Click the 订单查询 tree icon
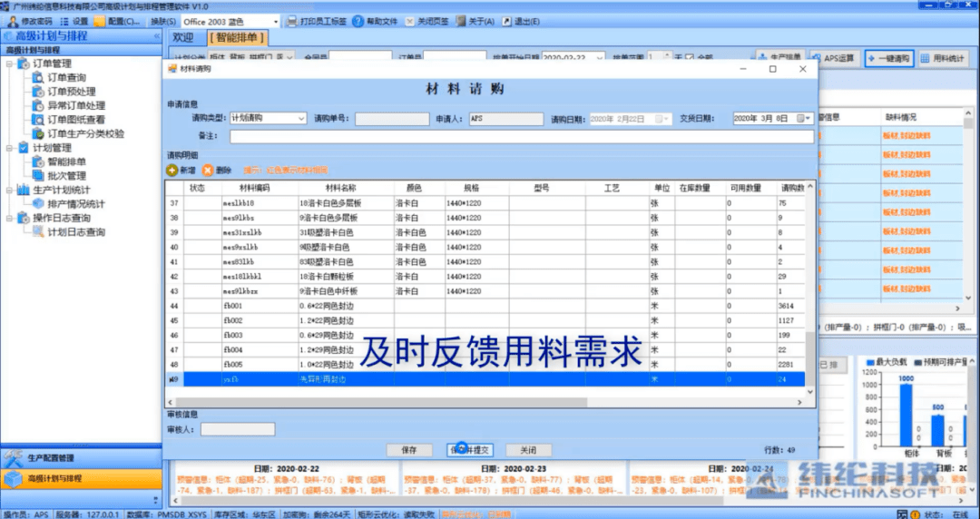Screen dimensions: 980x519 coord(38,77)
